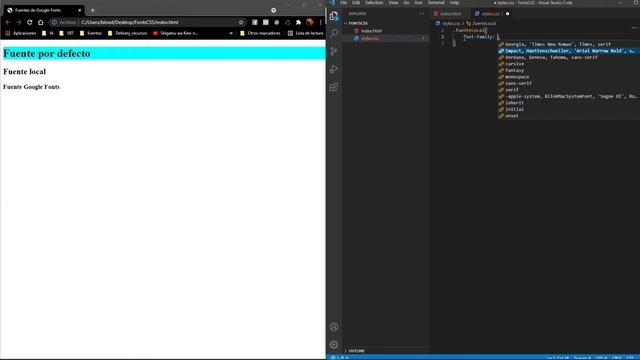This screenshot has width=640, height=360.
Task: Choose the monospace suggestion
Action: (x=569, y=77)
